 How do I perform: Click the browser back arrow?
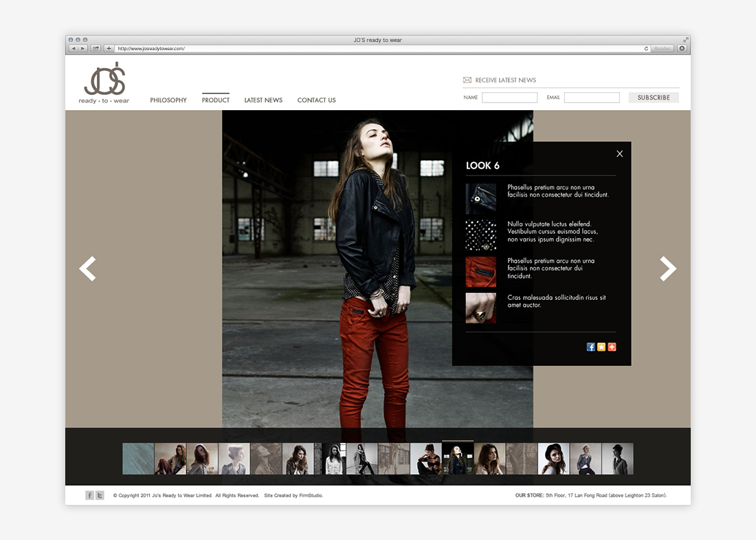tap(75, 48)
